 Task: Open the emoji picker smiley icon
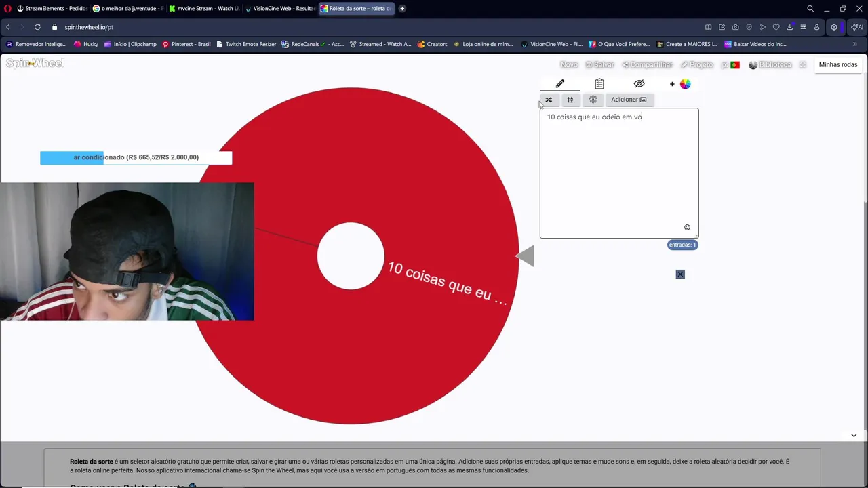click(687, 228)
